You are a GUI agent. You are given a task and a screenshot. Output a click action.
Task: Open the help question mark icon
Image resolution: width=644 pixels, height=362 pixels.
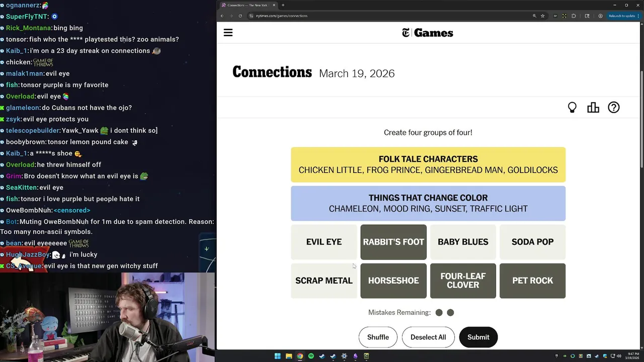pos(614,108)
